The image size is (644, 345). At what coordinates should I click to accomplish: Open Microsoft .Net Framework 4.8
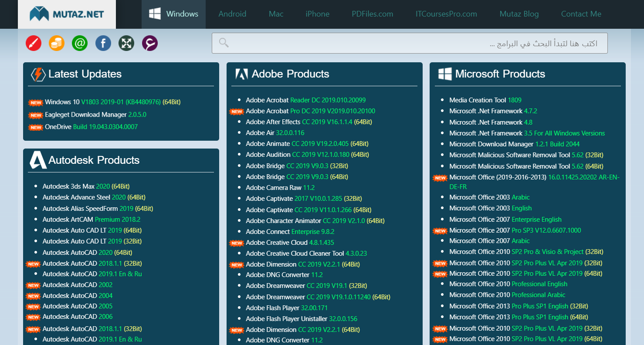point(491,122)
